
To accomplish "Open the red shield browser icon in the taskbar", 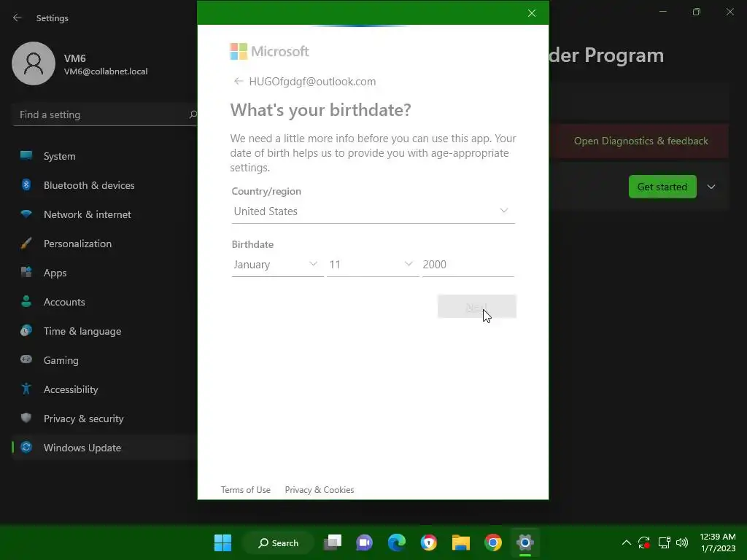I will (x=429, y=542).
